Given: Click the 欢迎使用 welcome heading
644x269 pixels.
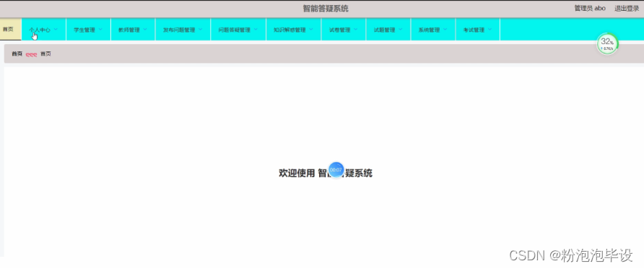Looking at the screenshot, I should [326, 173].
